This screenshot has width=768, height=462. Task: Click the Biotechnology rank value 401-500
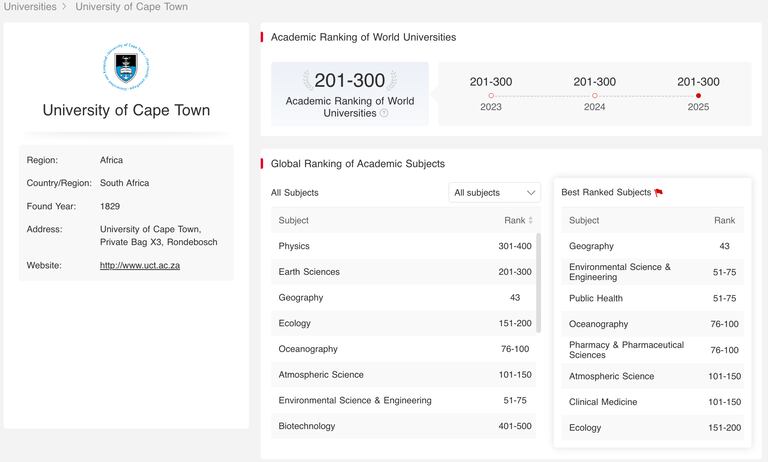pyautogui.click(x=515, y=426)
